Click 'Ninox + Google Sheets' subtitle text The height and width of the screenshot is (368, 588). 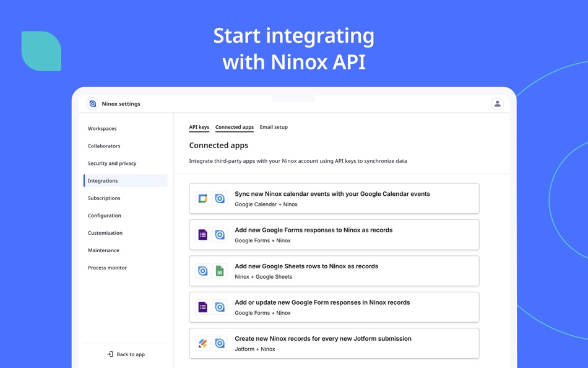pos(263,277)
